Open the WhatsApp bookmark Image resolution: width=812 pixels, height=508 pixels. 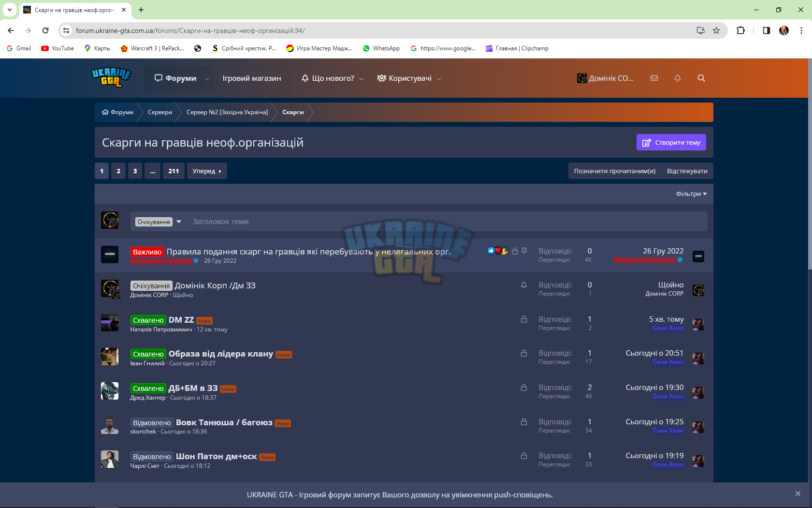[x=381, y=48]
